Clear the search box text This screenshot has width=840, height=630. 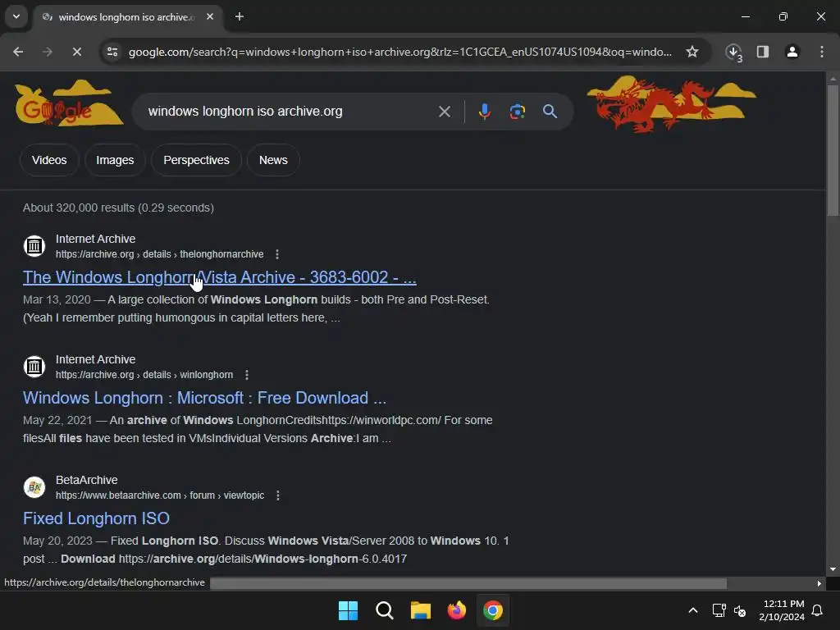coord(444,112)
